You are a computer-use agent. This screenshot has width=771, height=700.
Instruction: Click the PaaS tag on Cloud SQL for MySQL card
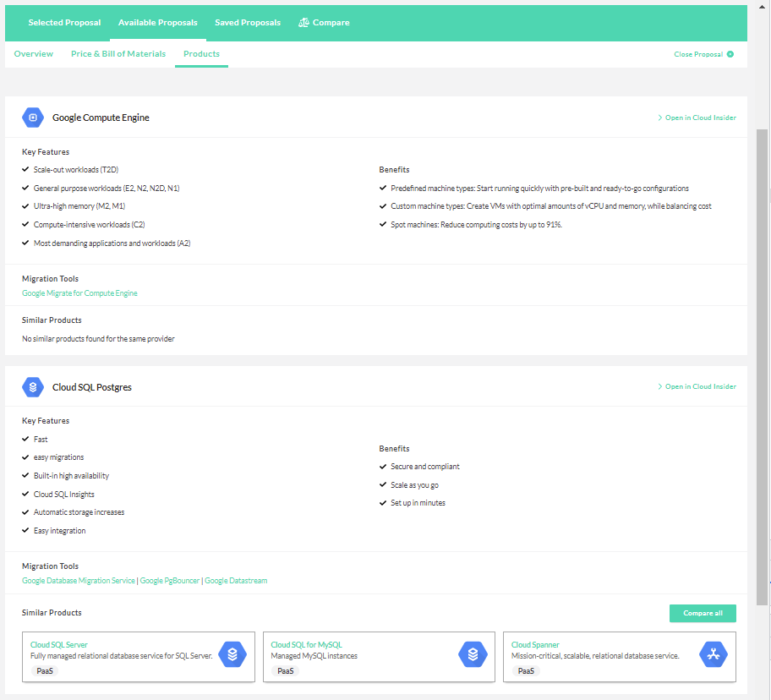coord(285,670)
